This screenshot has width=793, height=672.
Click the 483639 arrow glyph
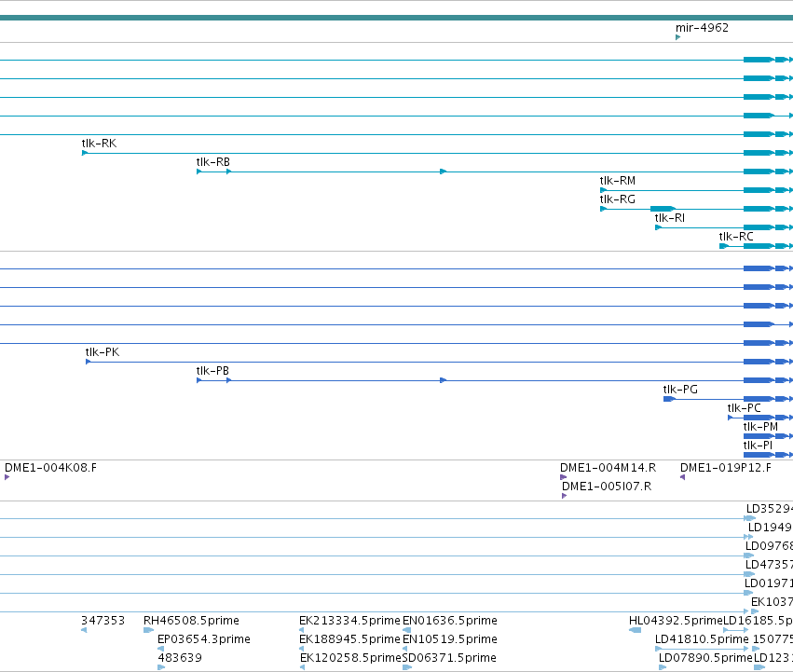click(161, 667)
